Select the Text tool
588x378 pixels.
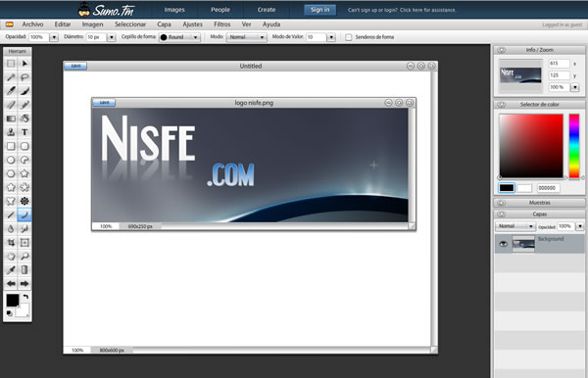pyautogui.click(x=24, y=132)
